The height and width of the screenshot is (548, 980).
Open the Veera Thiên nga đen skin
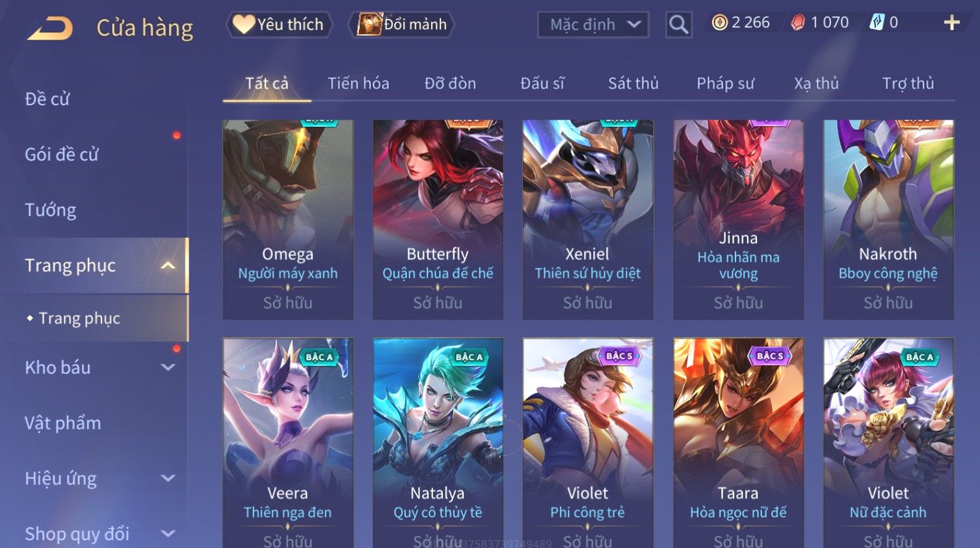point(287,442)
